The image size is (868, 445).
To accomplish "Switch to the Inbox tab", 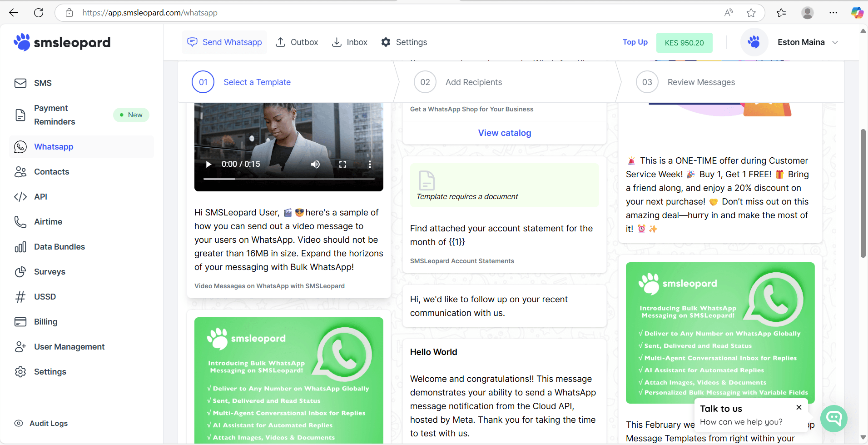I will pyautogui.click(x=349, y=42).
